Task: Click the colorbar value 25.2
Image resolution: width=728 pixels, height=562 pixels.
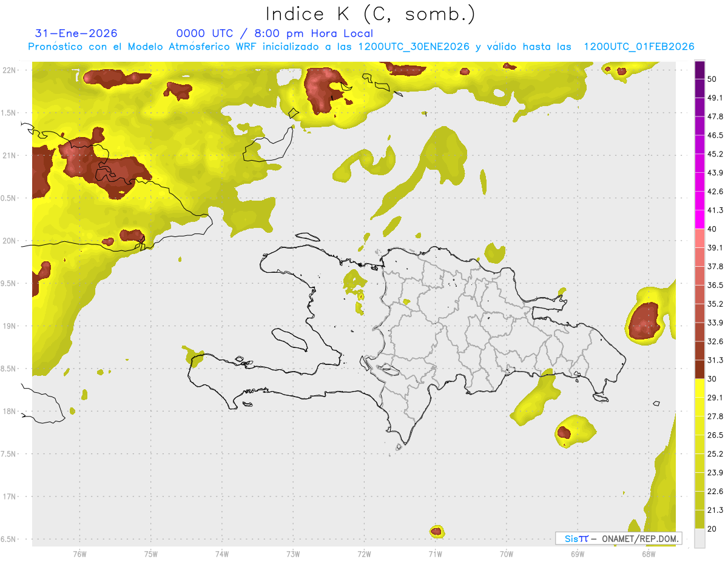Action: (715, 454)
